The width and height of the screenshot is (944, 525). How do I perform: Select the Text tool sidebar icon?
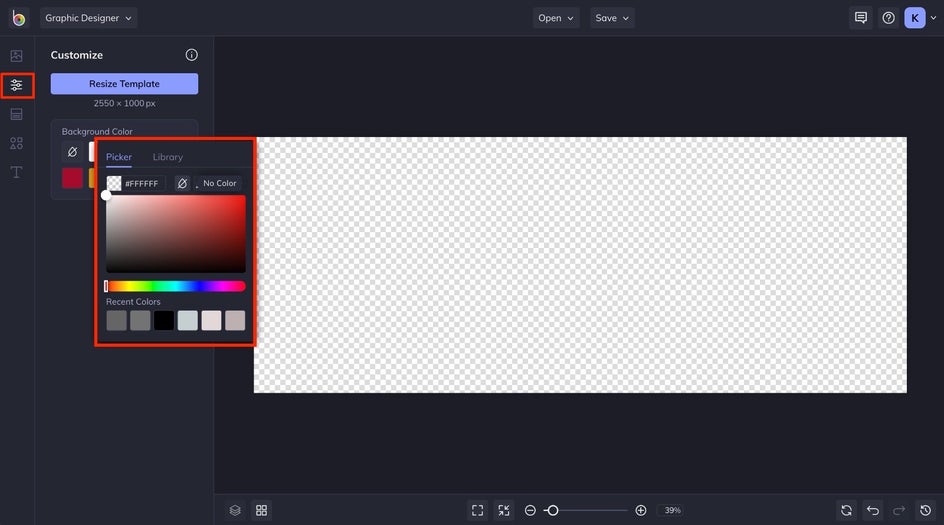coord(16,172)
